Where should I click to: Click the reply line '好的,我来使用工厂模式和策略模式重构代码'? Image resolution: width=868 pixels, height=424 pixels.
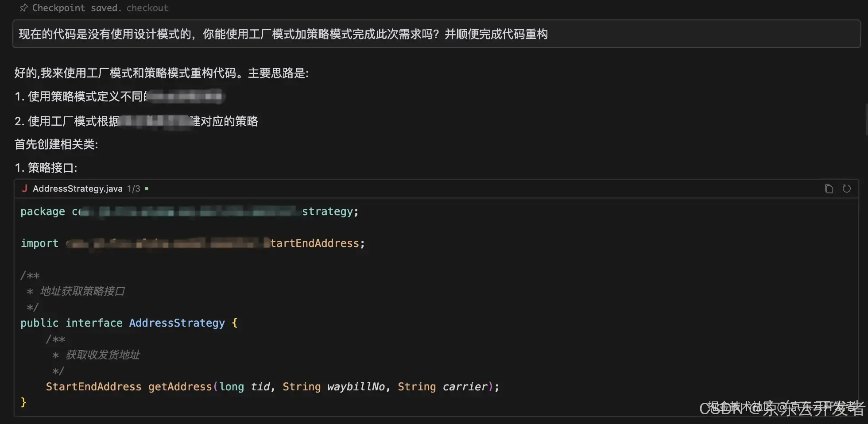coord(162,73)
